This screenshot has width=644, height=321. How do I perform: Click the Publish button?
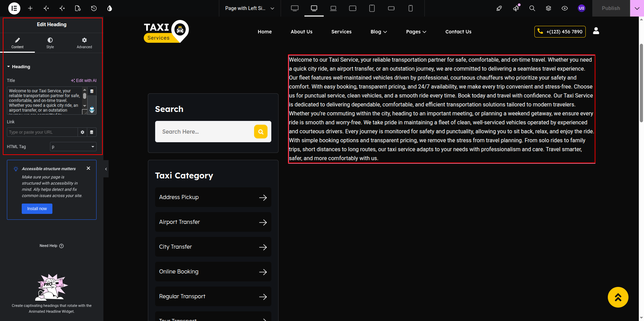611,8
